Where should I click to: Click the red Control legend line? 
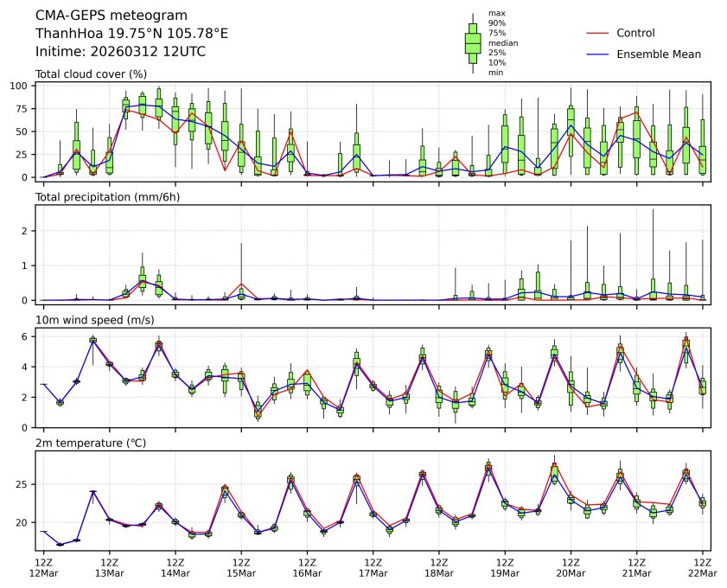coord(598,33)
